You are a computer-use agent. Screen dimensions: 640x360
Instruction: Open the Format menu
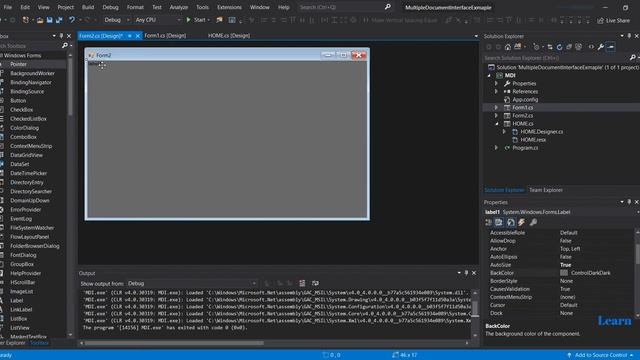(135, 7)
